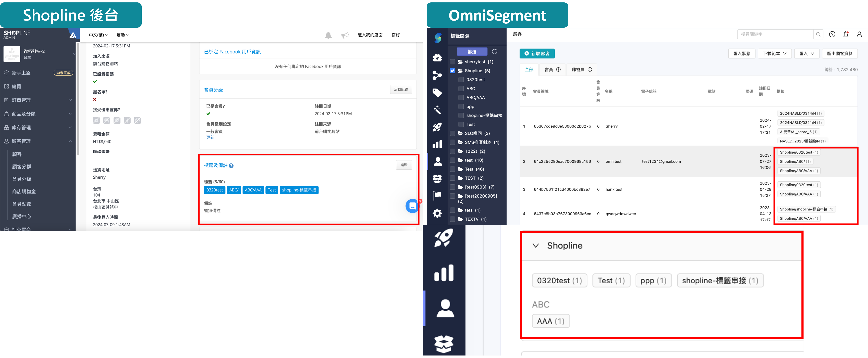Open the 下載範本 dropdown
Image resolution: width=868 pixels, height=358 pixels.
coord(774,54)
